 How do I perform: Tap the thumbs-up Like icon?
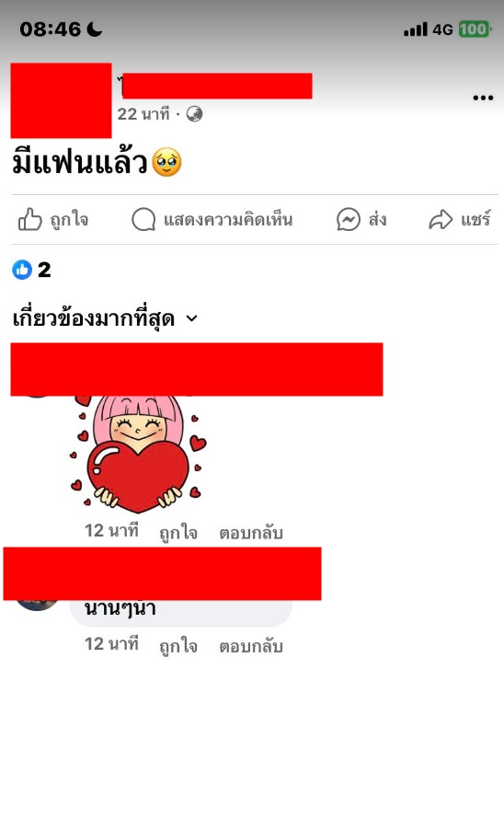29,219
